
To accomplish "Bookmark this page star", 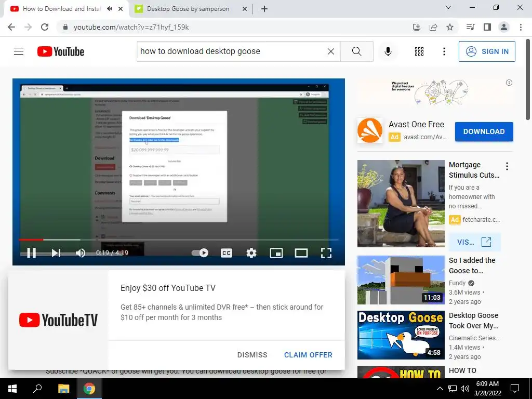I will pos(450,27).
